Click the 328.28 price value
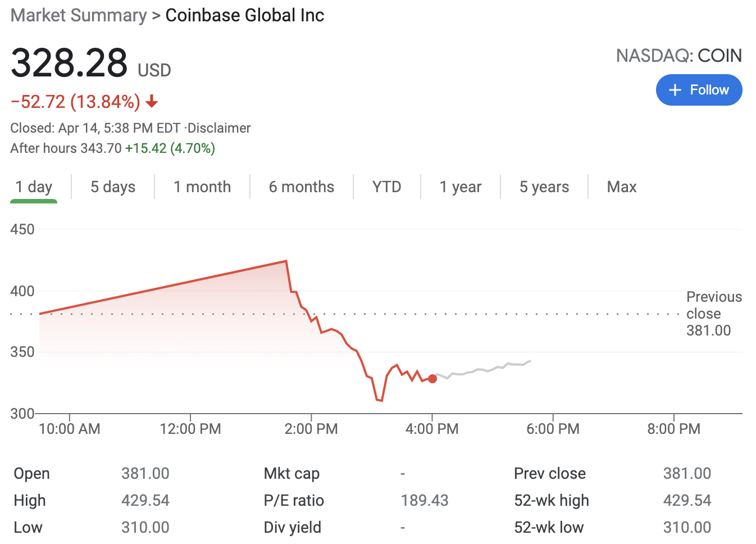This screenshot has height=544, width=756. point(69,62)
